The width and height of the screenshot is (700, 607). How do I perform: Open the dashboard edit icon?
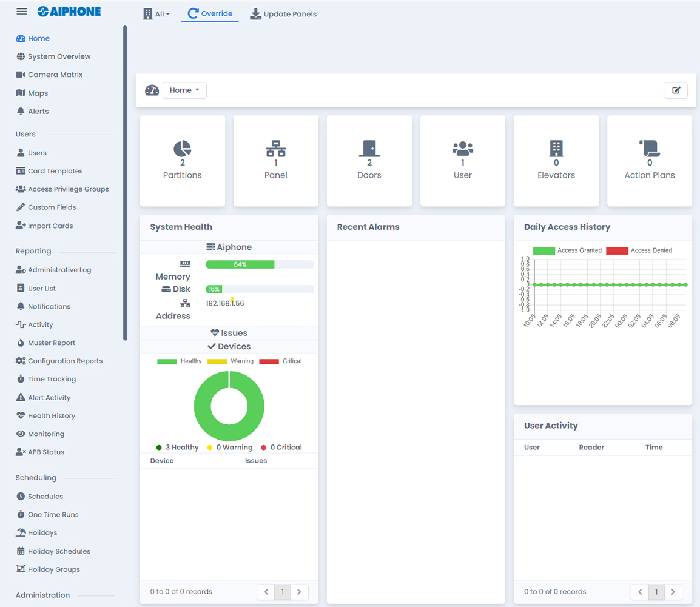coord(676,90)
